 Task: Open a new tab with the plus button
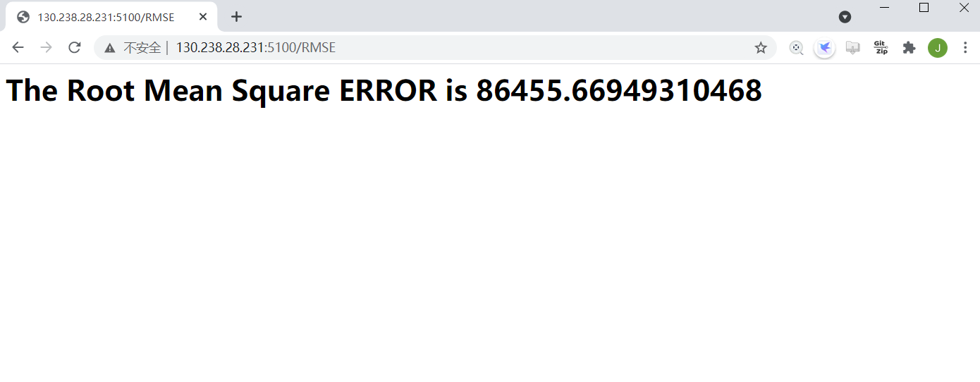(x=236, y=17)
